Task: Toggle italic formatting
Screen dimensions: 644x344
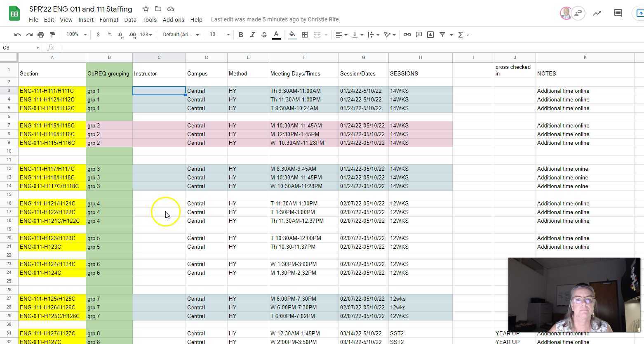Action: [x=253, y=34]
